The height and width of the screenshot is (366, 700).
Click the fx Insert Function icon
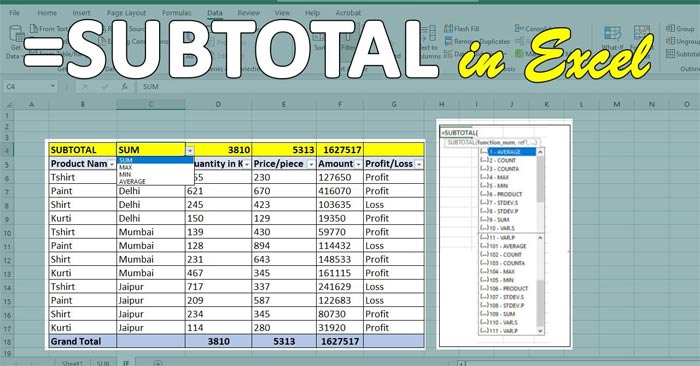coord(125,87)
